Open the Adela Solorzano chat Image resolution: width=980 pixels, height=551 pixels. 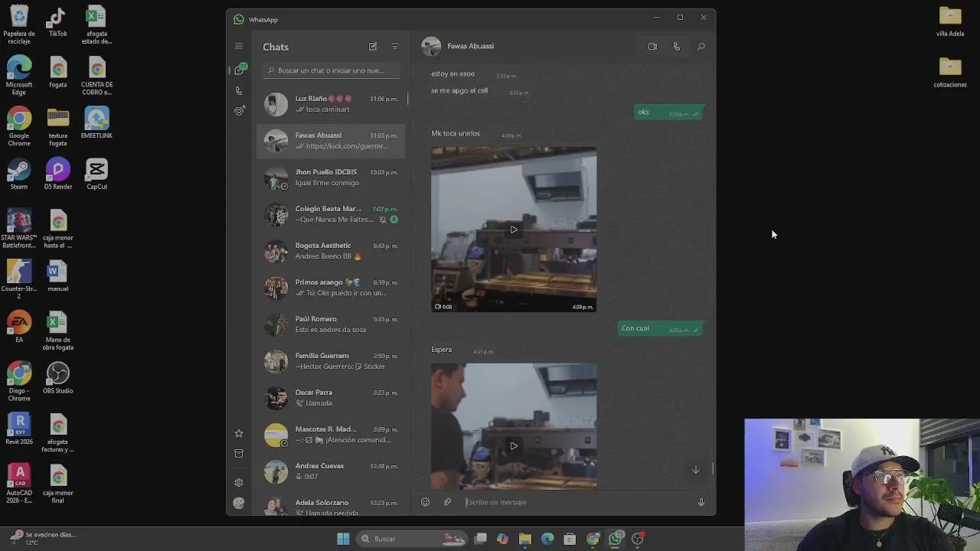(331, 505)
